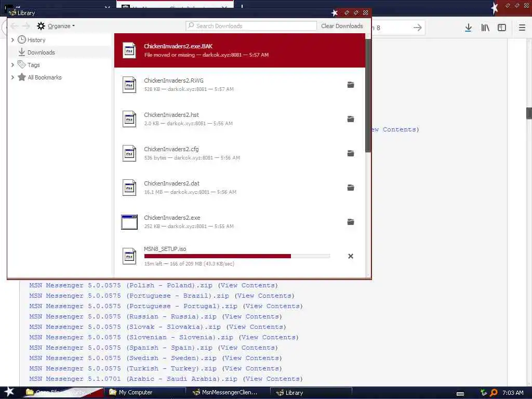Expand the History tree node

pyautogui.click(x=12, y=40)
